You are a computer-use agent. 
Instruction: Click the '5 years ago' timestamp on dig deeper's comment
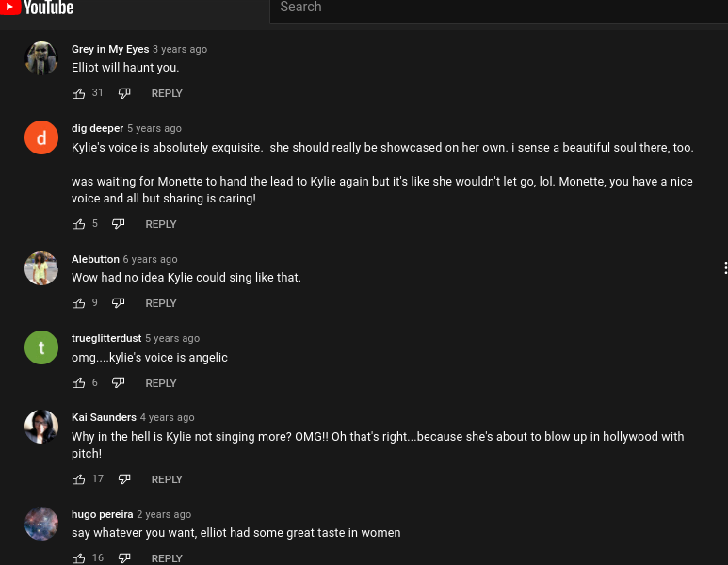[154, 128]
